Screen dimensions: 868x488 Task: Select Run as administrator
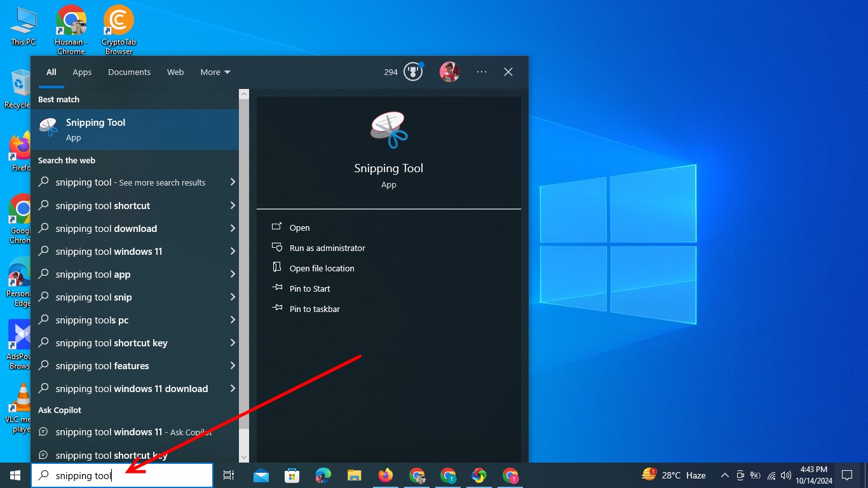(327, 248)
